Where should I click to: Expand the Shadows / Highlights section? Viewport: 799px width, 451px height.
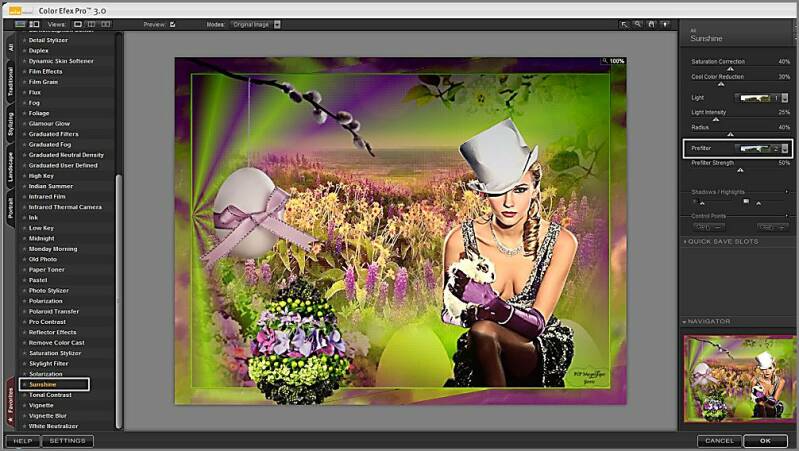(787, 192)
